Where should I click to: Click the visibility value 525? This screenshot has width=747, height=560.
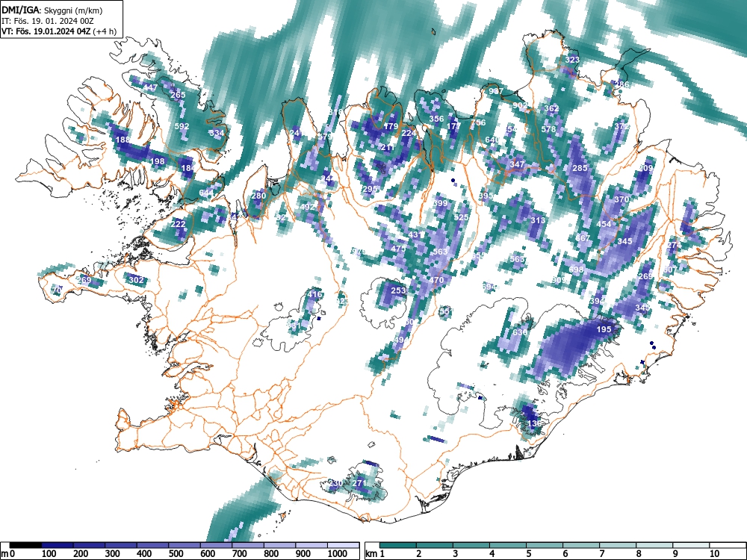pos(461,217)
